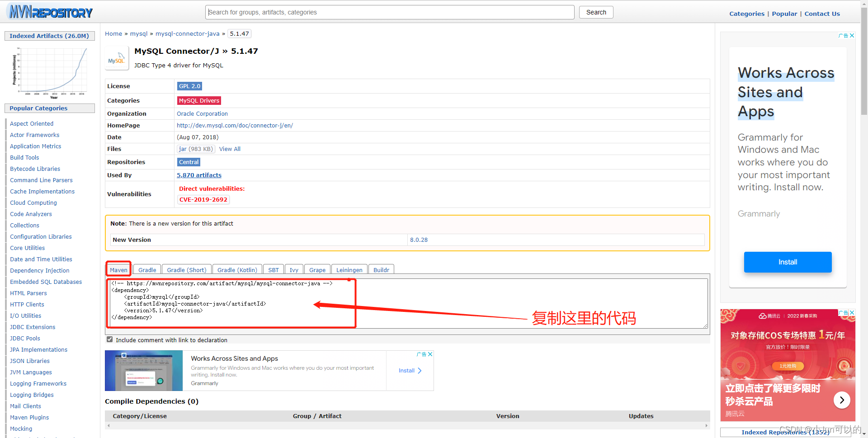This screenshot has height=438, width=868.
Task: Switch to the Gradle (Kotlin) tab
Action: (237, 270)
